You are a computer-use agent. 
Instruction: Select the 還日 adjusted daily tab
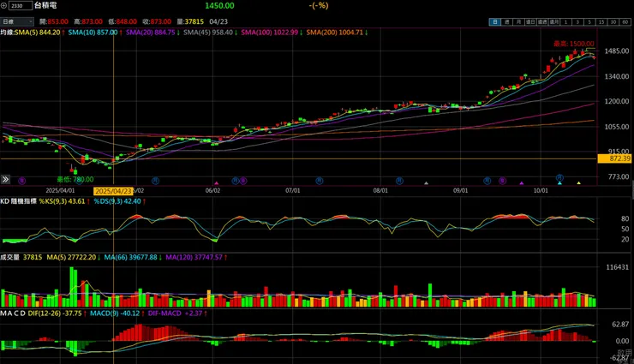tap(530, 21)
